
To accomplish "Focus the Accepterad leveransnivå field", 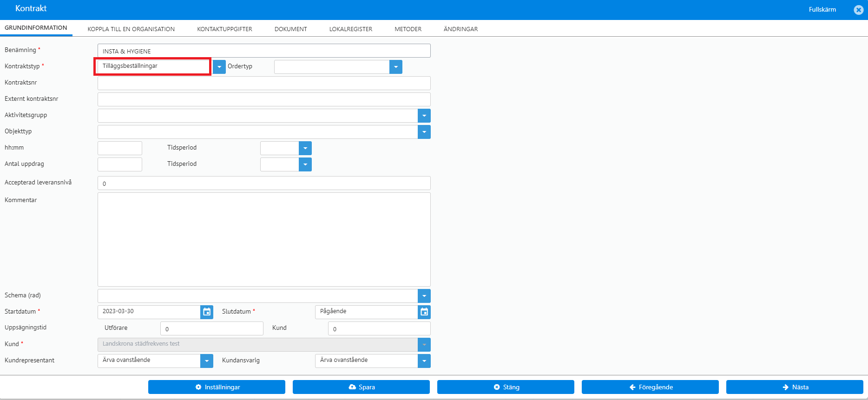I will coord(264,183).
